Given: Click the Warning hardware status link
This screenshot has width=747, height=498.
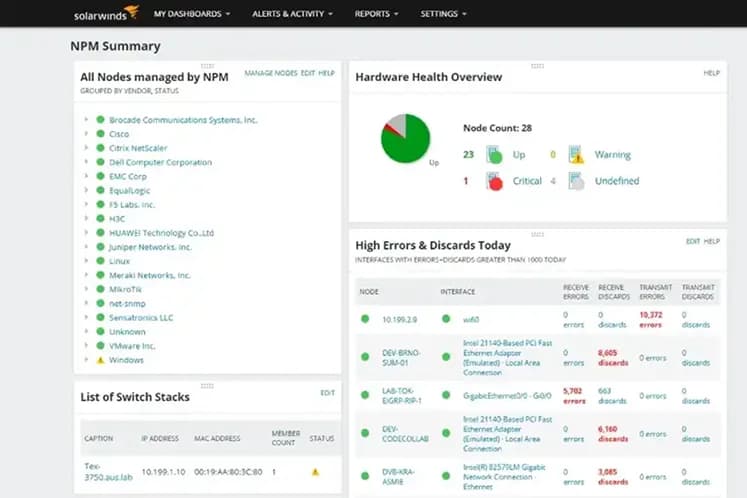Looking at the screenshot, I should (613, 155).
